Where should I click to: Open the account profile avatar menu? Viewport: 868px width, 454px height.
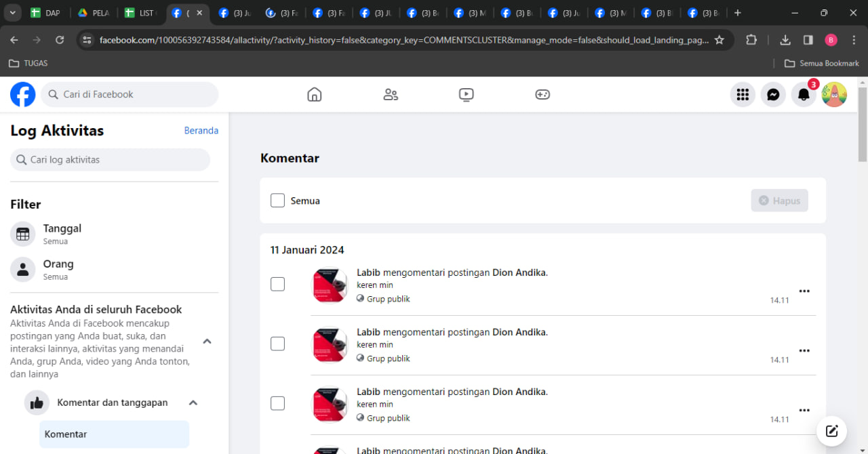click(834, 95)
